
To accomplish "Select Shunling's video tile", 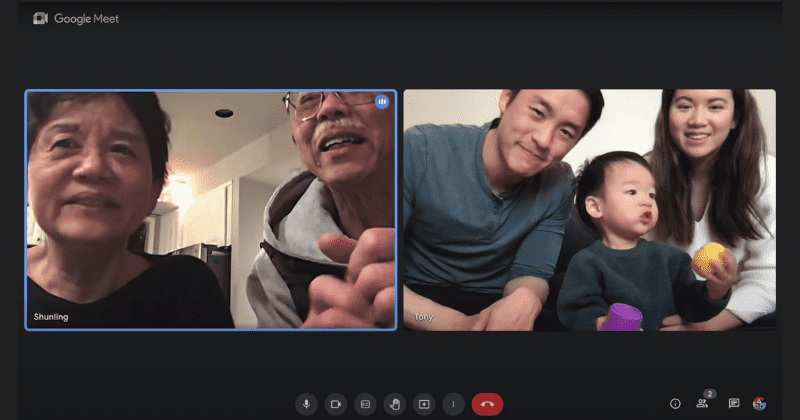I will click(211, 210).
